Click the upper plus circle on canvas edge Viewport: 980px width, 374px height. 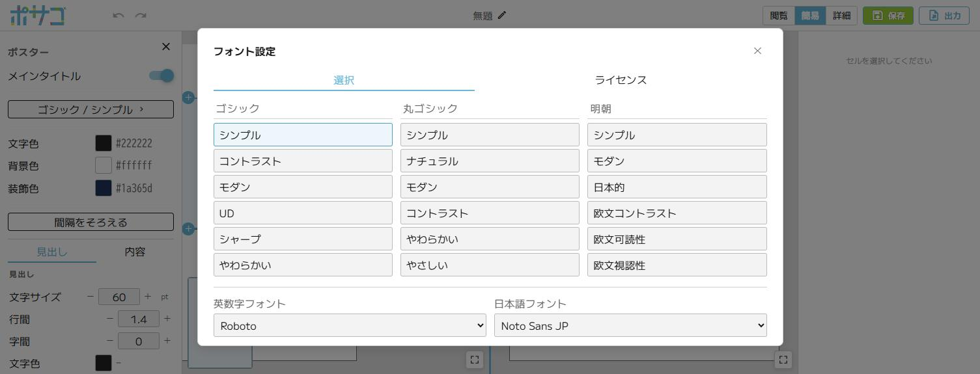(x=188, y=98)
